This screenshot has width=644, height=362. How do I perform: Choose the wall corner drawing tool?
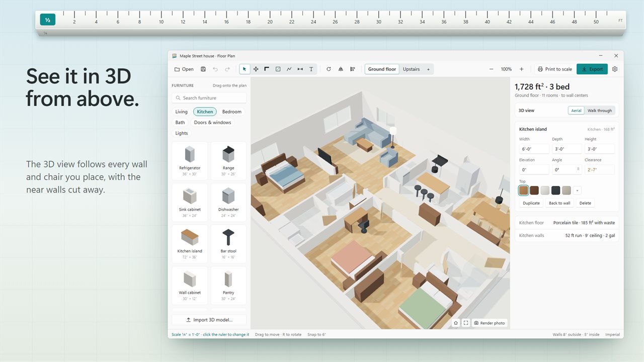[267, 69]
